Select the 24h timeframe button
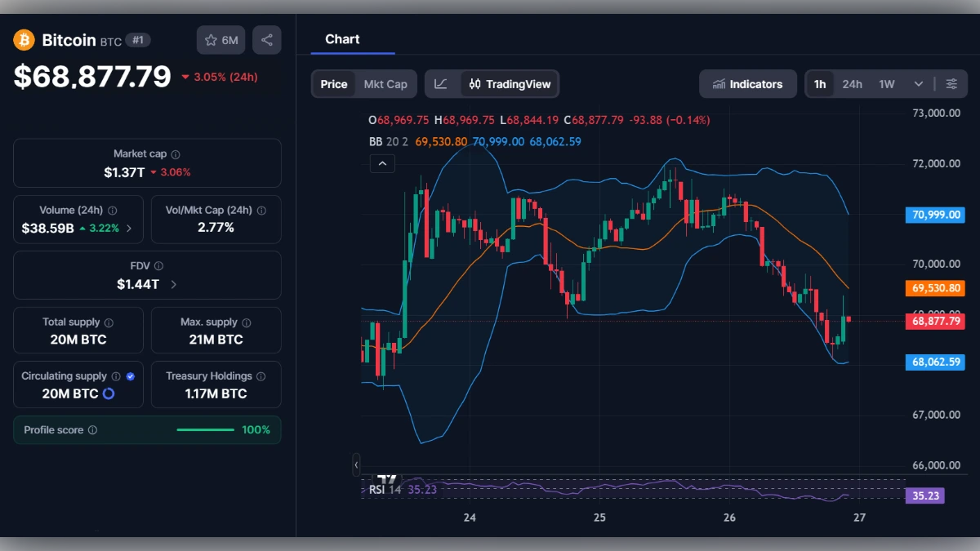The height and width of the screenshot is (551, 980). (852, 83)
